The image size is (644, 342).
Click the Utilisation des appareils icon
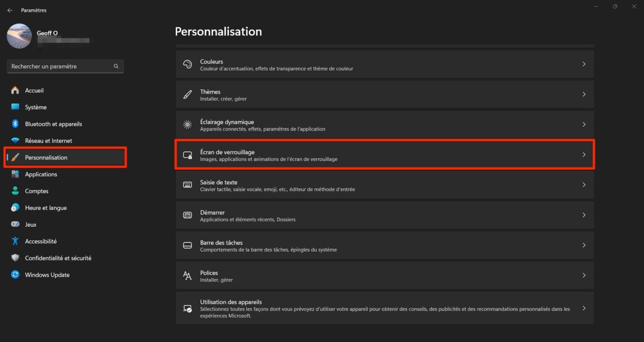[188, 308]
